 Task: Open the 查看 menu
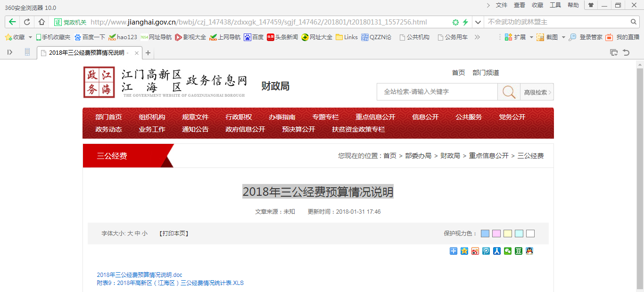coord(520,5)
